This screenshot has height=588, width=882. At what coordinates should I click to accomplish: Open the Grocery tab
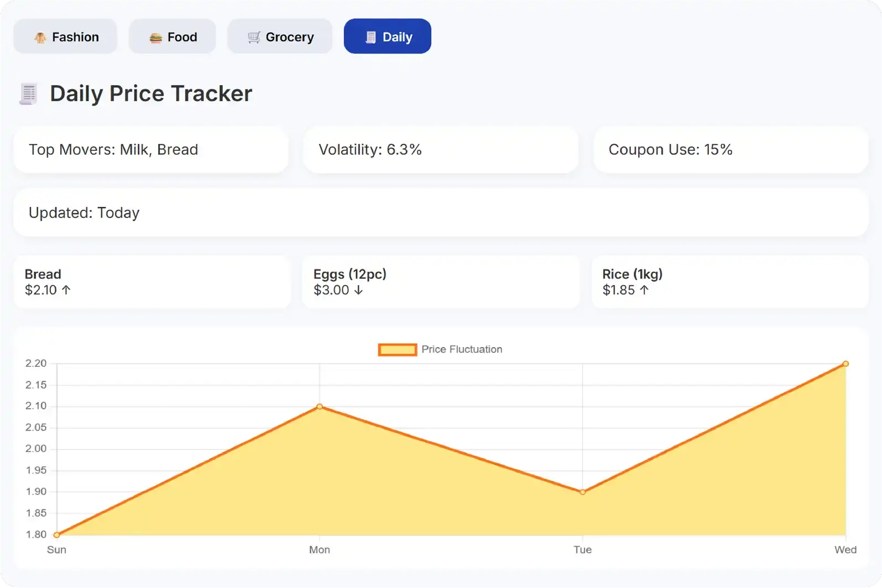[x=280, y=36]
